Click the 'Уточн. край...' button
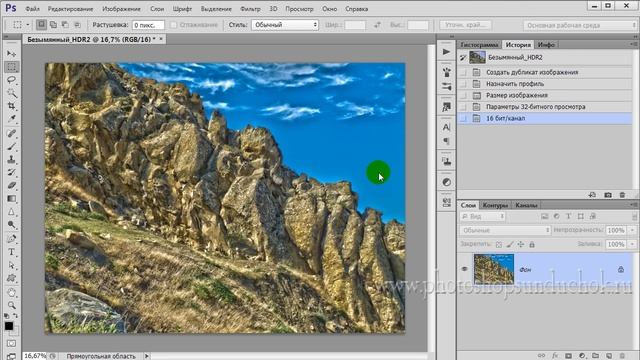The height and width of the screenshot is (360, 640). tap(465, 25)
